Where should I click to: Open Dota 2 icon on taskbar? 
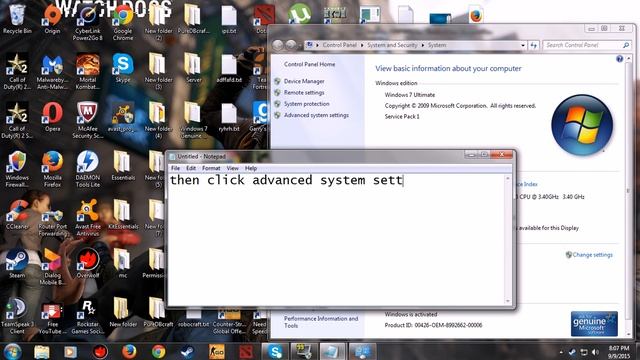(x=246, y=351)
